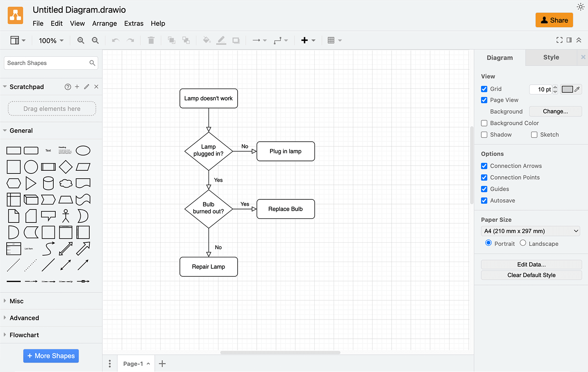Select the Triangle shape in General
588x372 pixels.
[x=31, y=183]
